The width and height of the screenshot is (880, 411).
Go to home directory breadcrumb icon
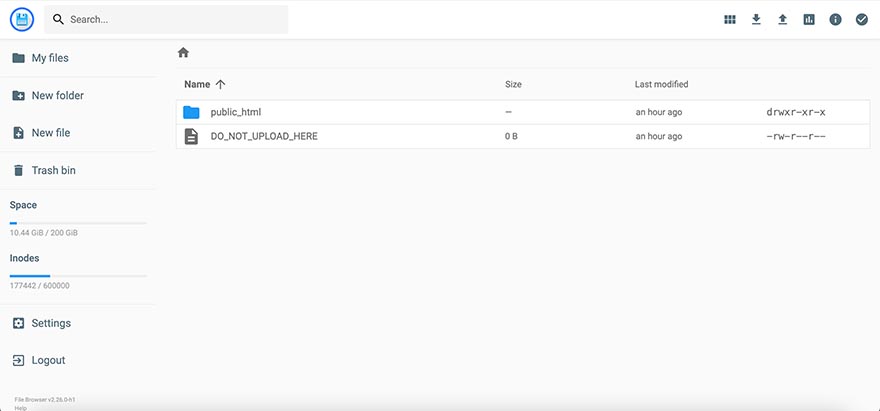(x=183, y=53)
